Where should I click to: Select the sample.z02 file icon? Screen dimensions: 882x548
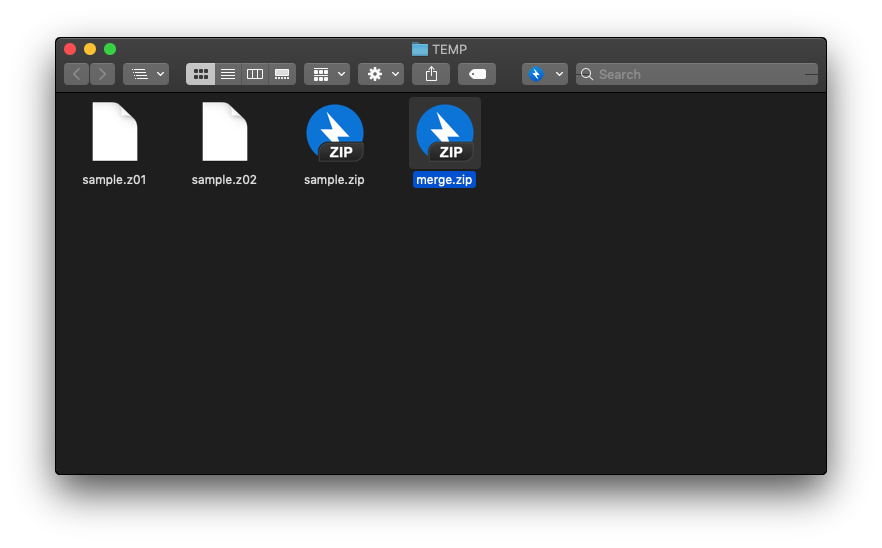click(x=224, y=132)
